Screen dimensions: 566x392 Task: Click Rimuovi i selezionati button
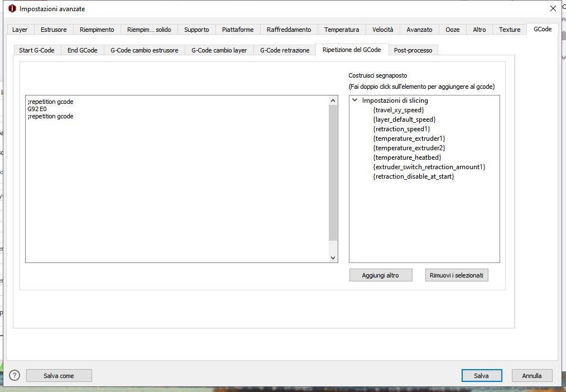[x=456, y=275]
